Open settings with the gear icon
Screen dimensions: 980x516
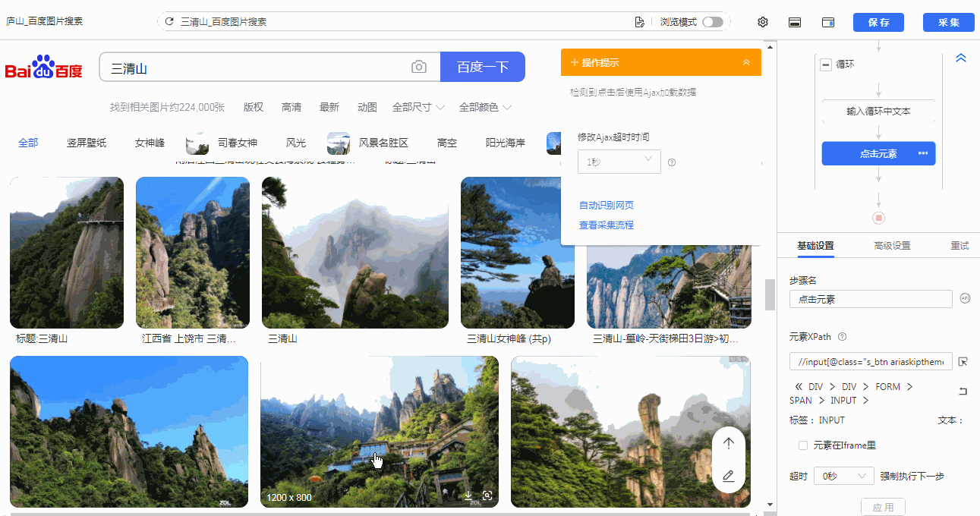[763, 22]
